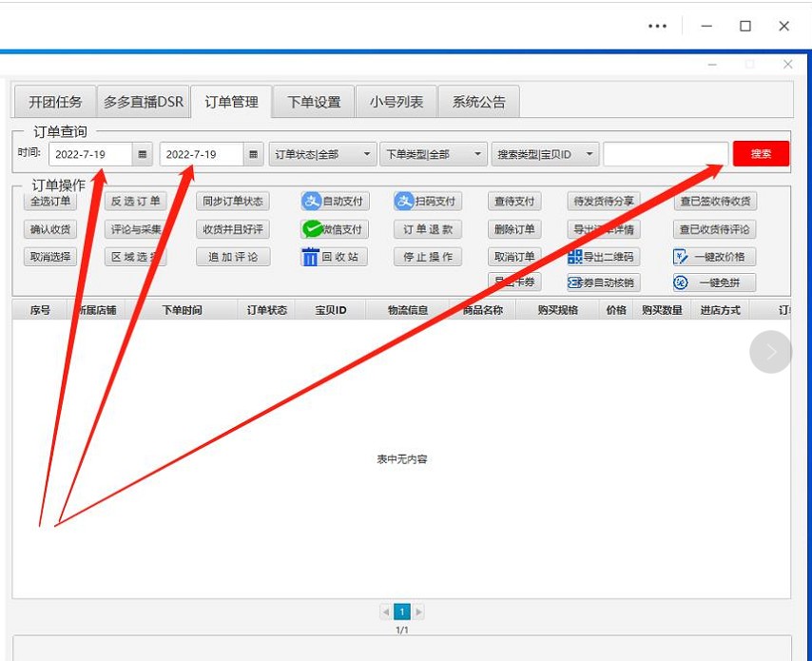This screenshot has width=812, height=661.
Task: Click the start date field 2022-7-19
Action: [90, 154]
